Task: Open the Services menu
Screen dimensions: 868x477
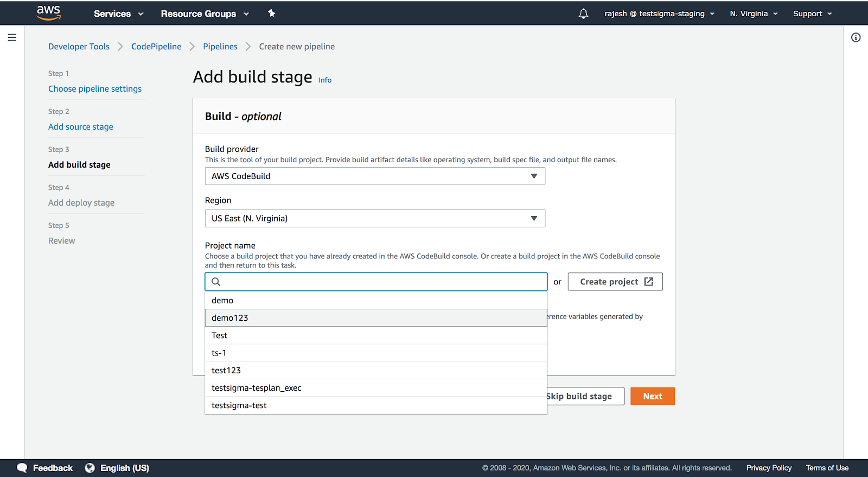Action: click(118, 14)
